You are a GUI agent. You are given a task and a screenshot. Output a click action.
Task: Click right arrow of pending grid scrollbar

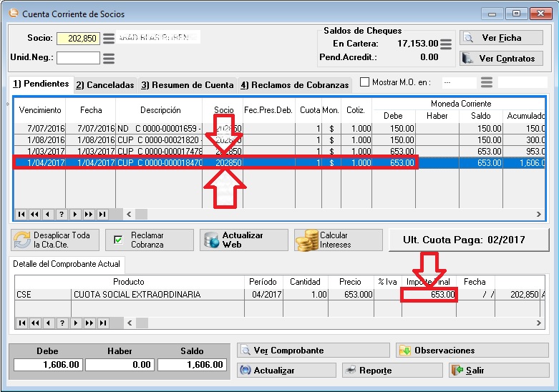[540, 214]
